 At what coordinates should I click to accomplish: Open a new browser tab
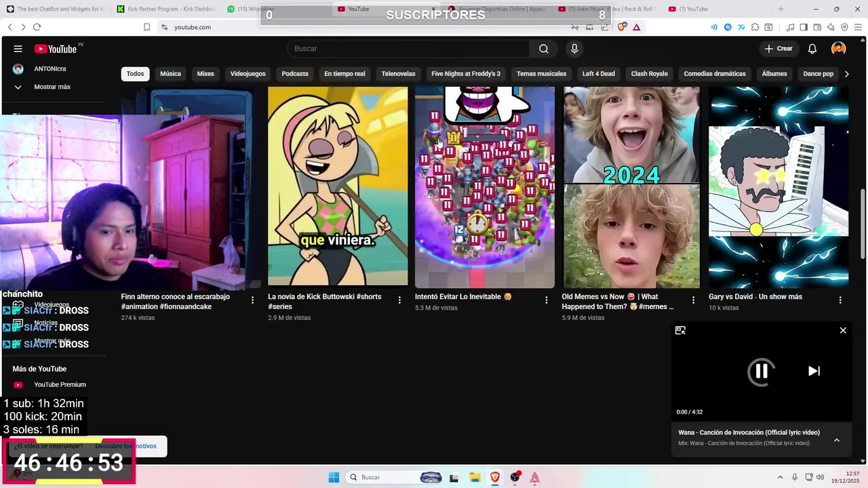(780, 9)
